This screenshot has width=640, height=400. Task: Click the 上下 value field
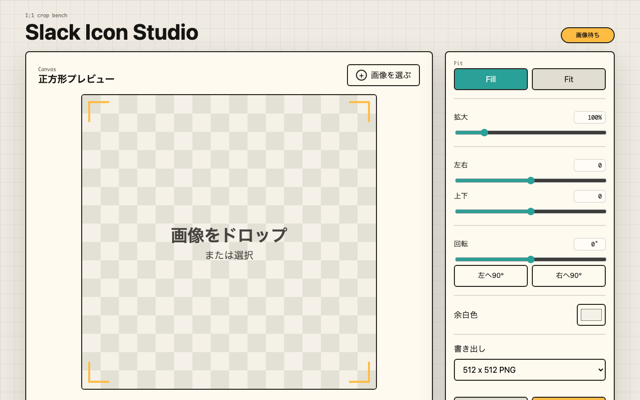pyautogui.click(x=589, y=196)
